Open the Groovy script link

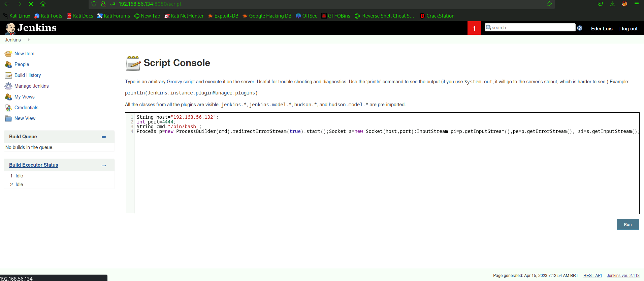point(181,82)
